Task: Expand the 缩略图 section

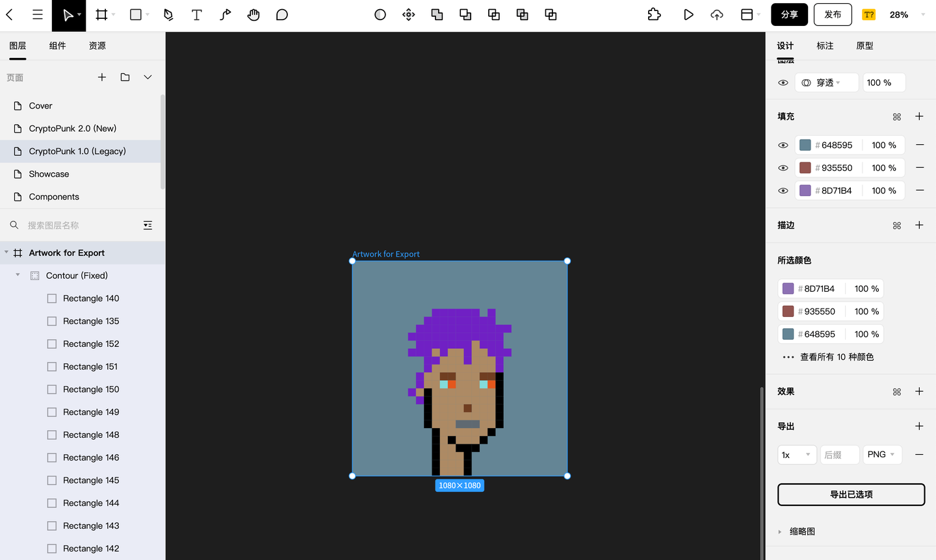Action: point(780,531)
